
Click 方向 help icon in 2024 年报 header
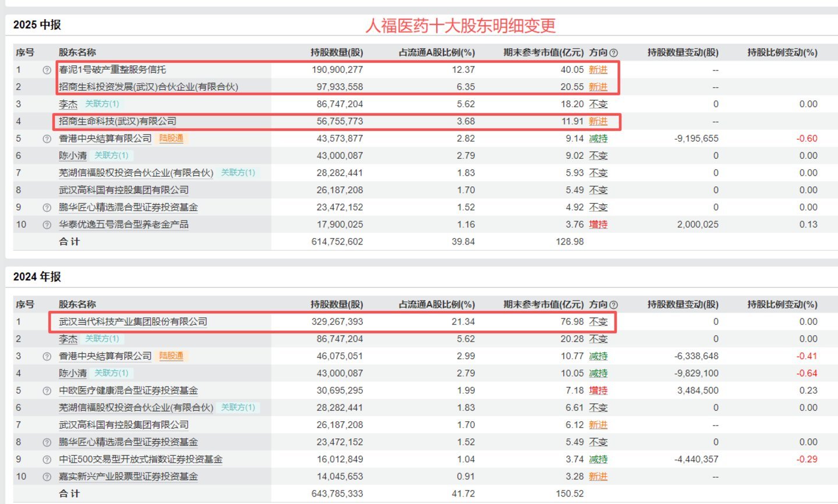tap(614, 305)
